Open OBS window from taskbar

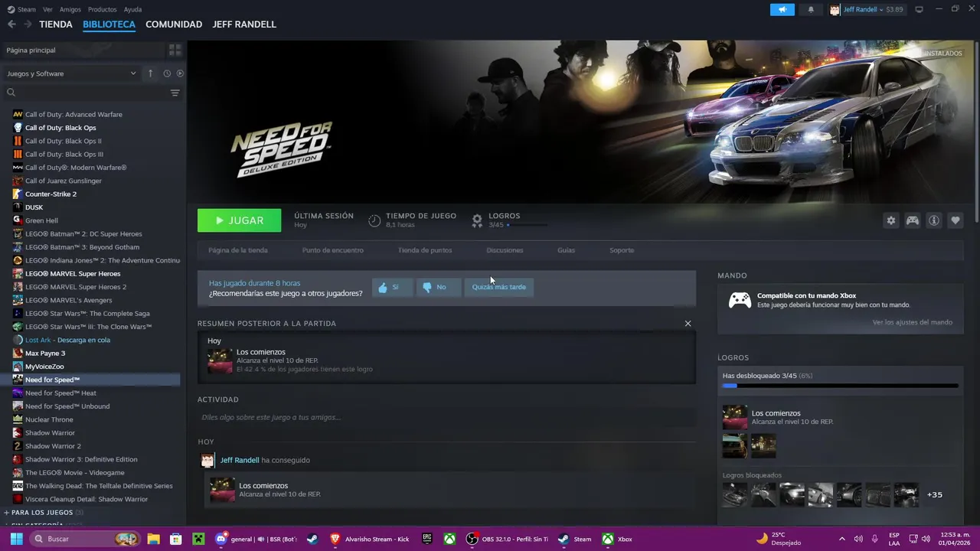(508, 539)
